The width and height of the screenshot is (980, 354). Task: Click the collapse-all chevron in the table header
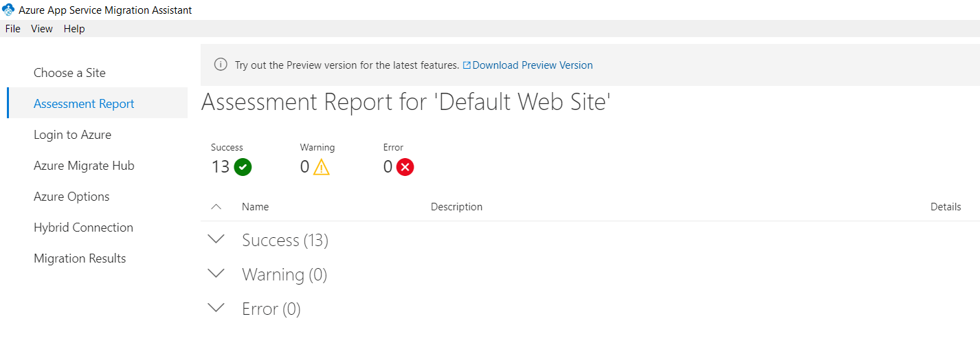tap(216, 206)
